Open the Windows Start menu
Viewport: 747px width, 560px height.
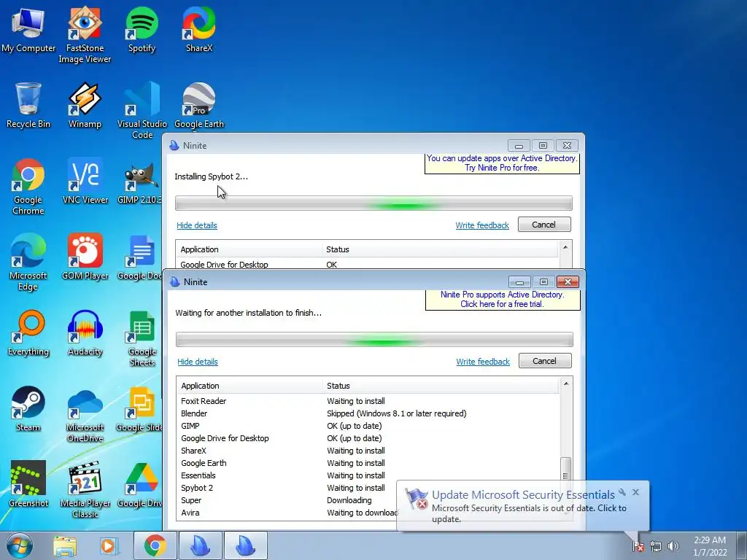tap(19, 545)
